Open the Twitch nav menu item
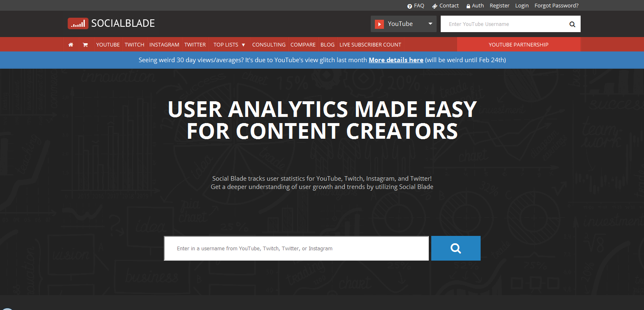Image resolution: width=644 pixels, height=310 pixels. 135,44
